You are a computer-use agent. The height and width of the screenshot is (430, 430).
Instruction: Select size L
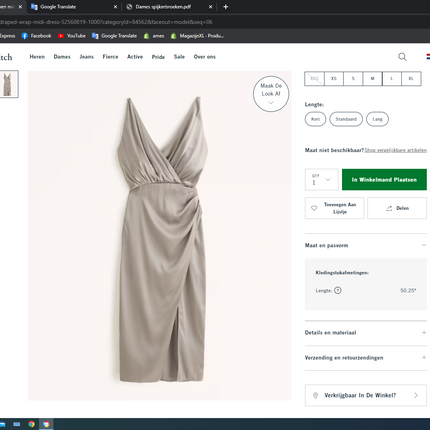392,79
